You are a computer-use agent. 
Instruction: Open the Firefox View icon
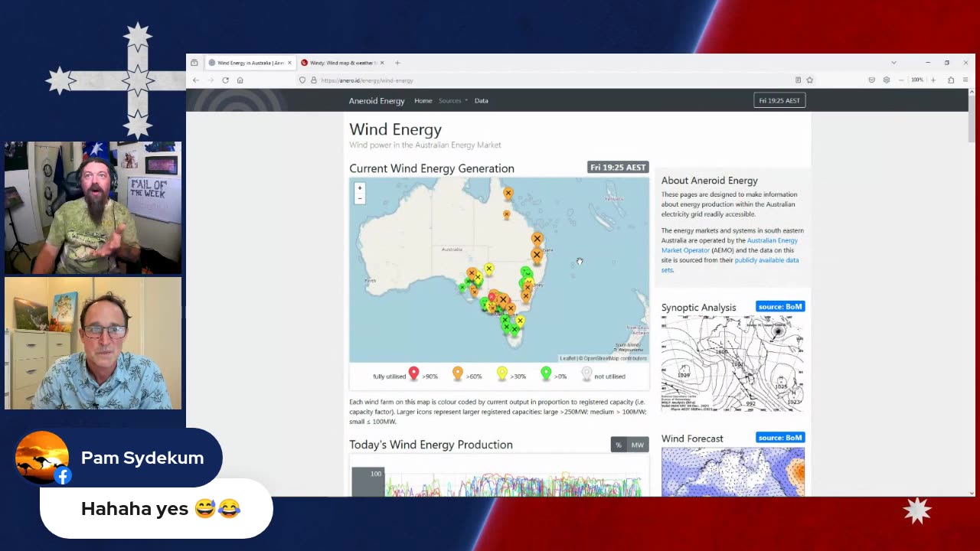tap(194, 63)
